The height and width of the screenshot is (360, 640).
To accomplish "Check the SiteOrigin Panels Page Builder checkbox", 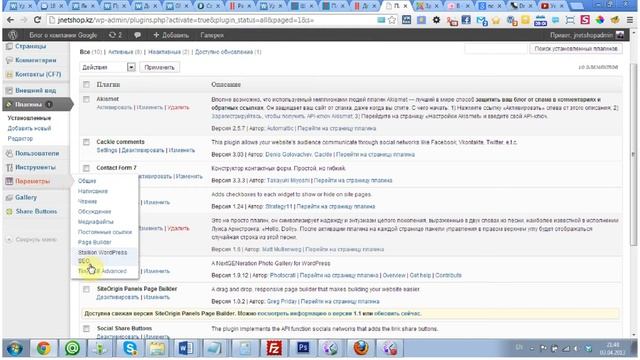I will (86, 289).
